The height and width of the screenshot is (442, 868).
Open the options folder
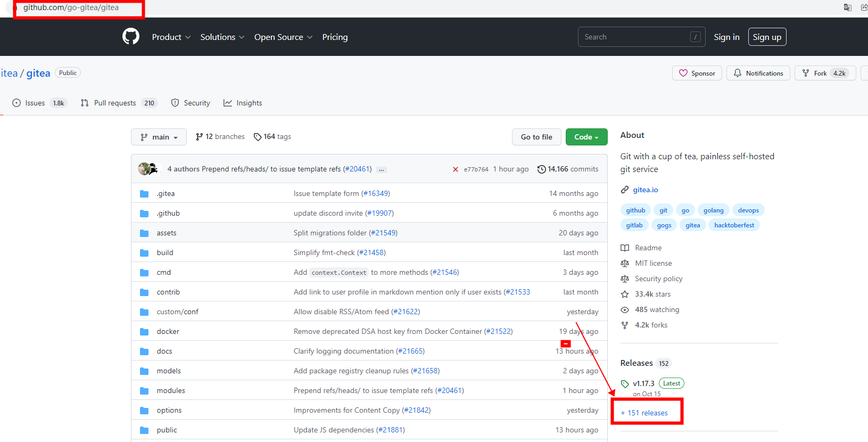pos(169,411)
